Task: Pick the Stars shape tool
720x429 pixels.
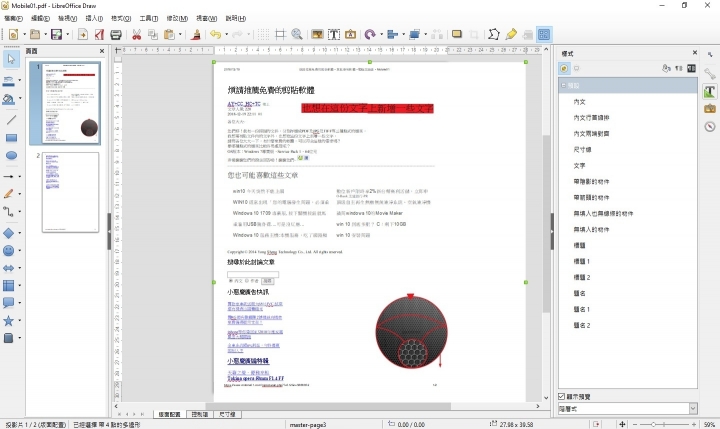Action: 8,321
